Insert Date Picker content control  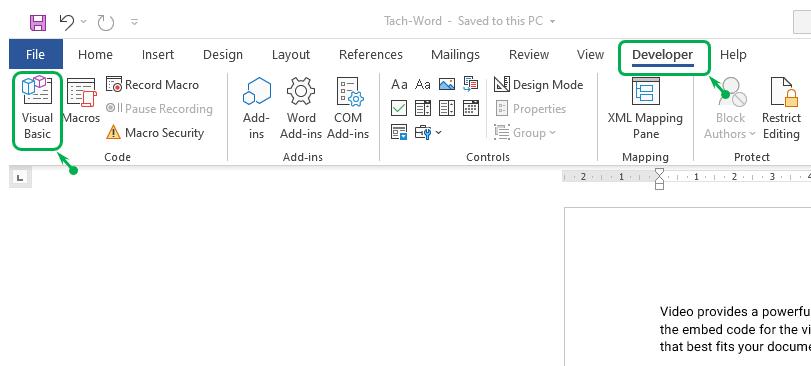(471, 108)
